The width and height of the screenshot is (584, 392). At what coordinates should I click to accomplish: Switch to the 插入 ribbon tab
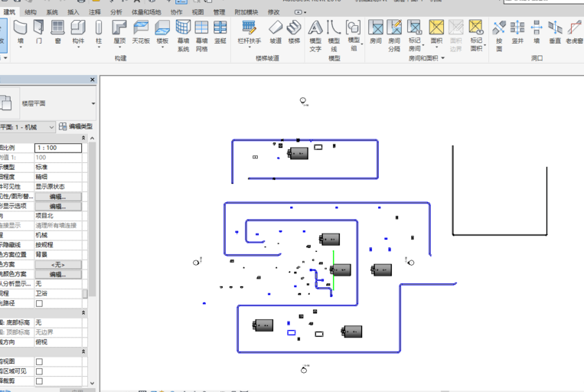[73, 12]
